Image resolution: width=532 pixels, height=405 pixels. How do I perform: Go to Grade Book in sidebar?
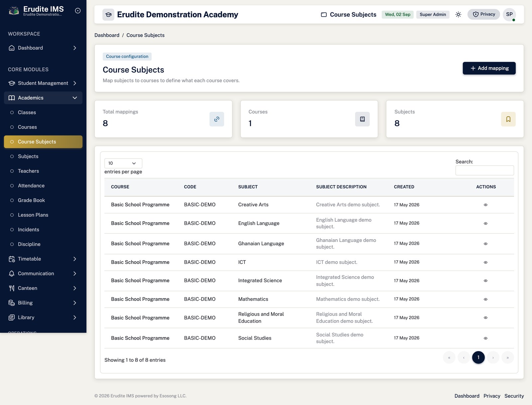pyautogui.click(x=43, y=200)
